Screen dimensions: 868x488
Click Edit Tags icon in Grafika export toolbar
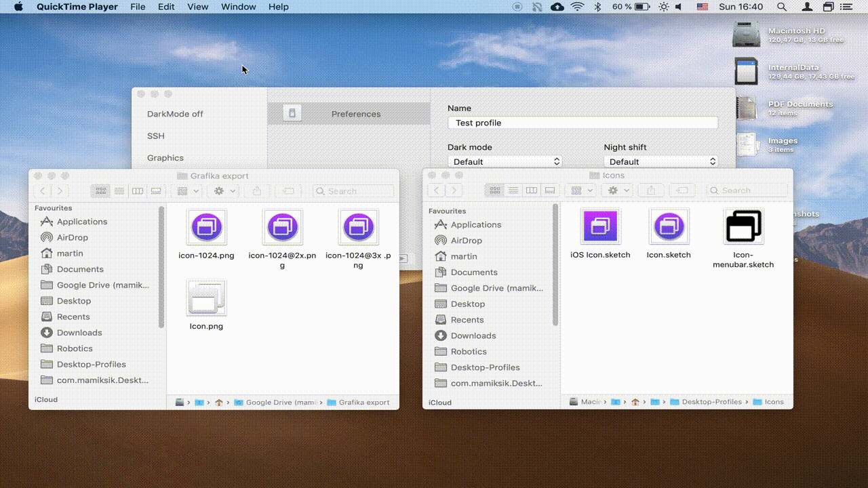[x=288, y=191]
